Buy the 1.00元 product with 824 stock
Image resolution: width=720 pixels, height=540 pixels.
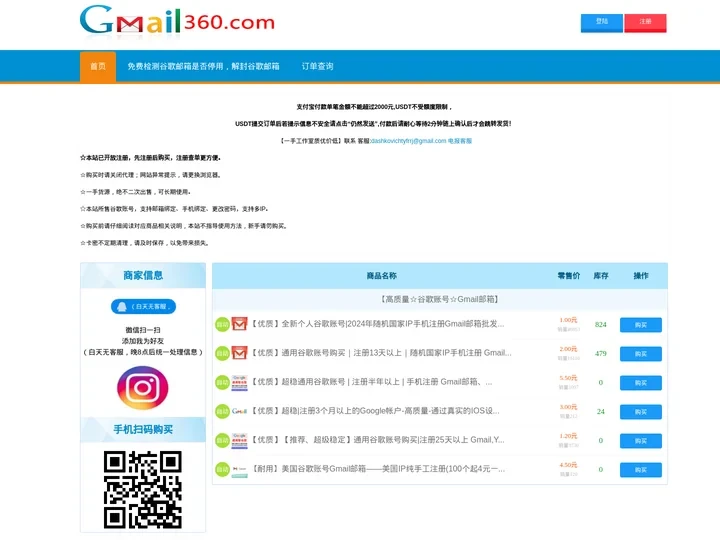[x=641, y=325]
